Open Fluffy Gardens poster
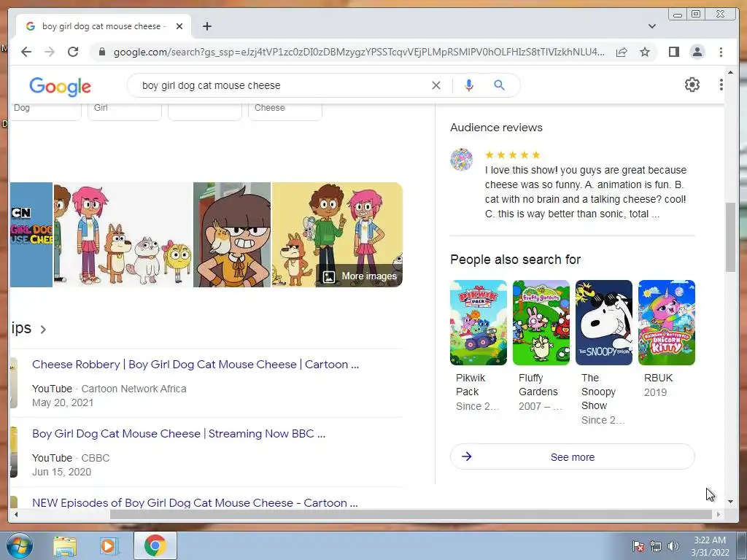 point(541,322)
